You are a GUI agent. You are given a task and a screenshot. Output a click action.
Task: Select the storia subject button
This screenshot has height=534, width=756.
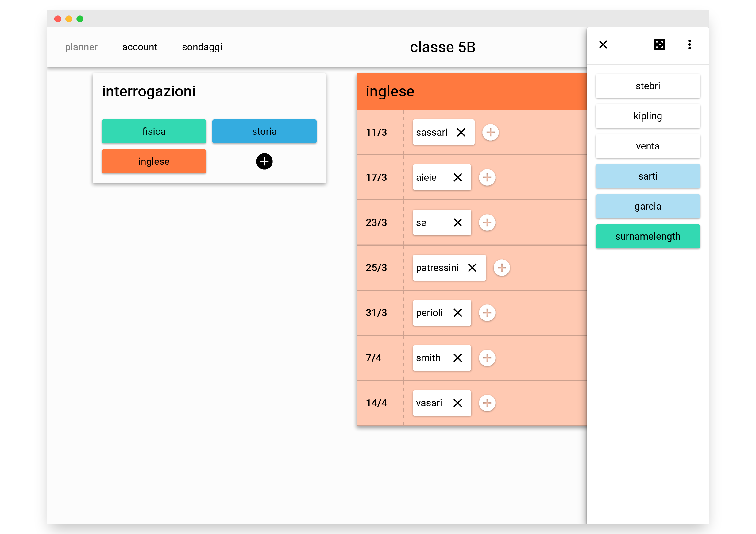point(264,131)
